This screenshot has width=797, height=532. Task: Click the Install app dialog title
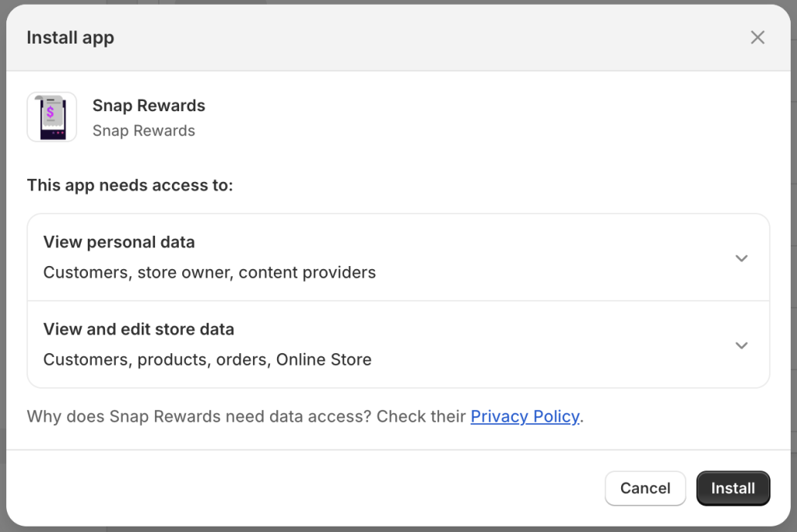71,37
